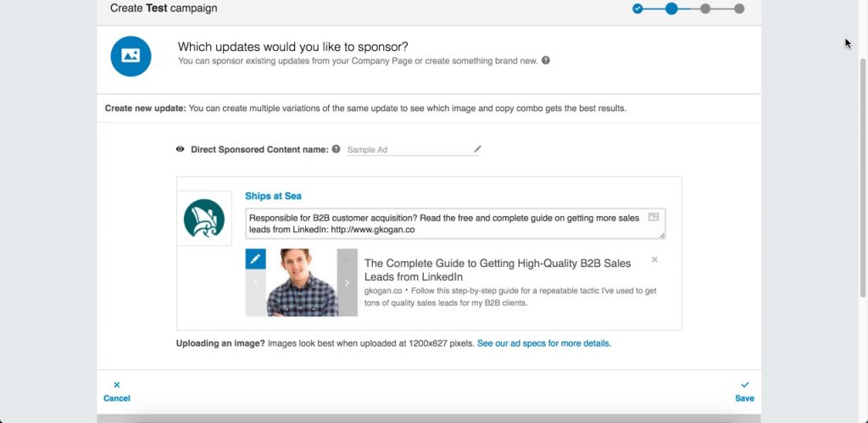The image size is (868, 423).
Task: Go to completed first step in progress indicator
Action: click(x=637, y=8)
